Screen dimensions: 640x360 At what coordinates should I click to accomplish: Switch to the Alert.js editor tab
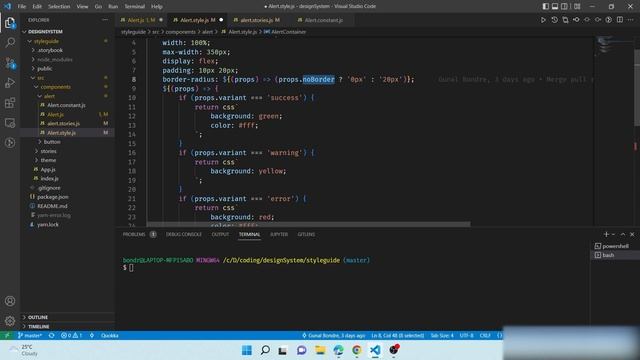click(141, 20)
